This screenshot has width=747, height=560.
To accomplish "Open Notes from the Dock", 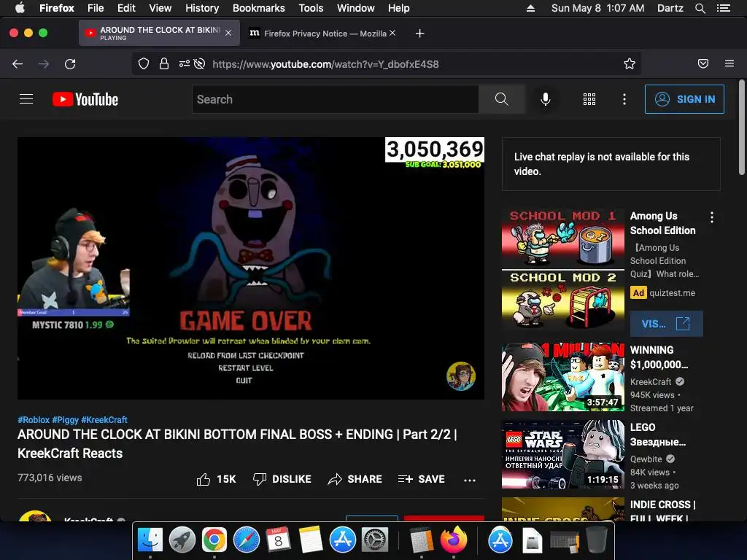I will (x=311, y=540).
